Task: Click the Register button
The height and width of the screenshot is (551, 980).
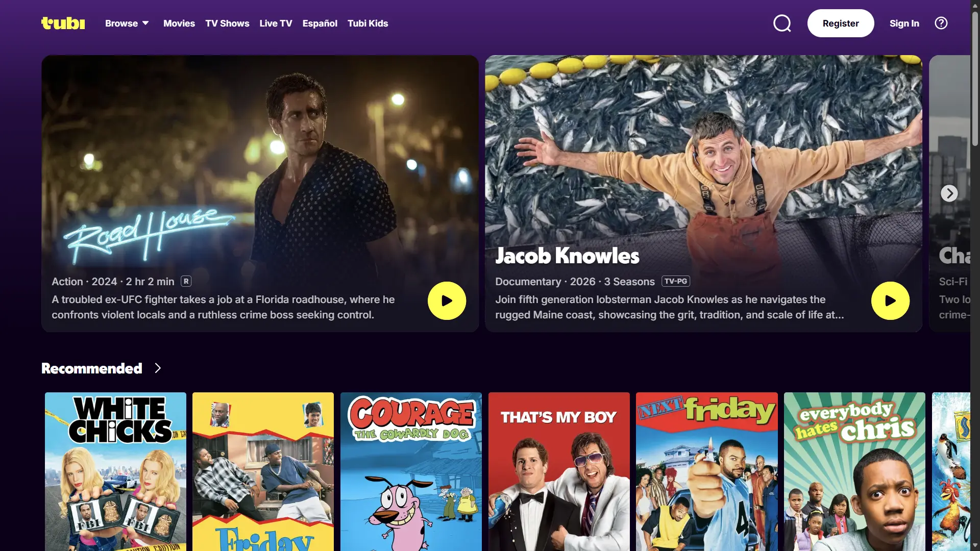Action: pos(841,23)
